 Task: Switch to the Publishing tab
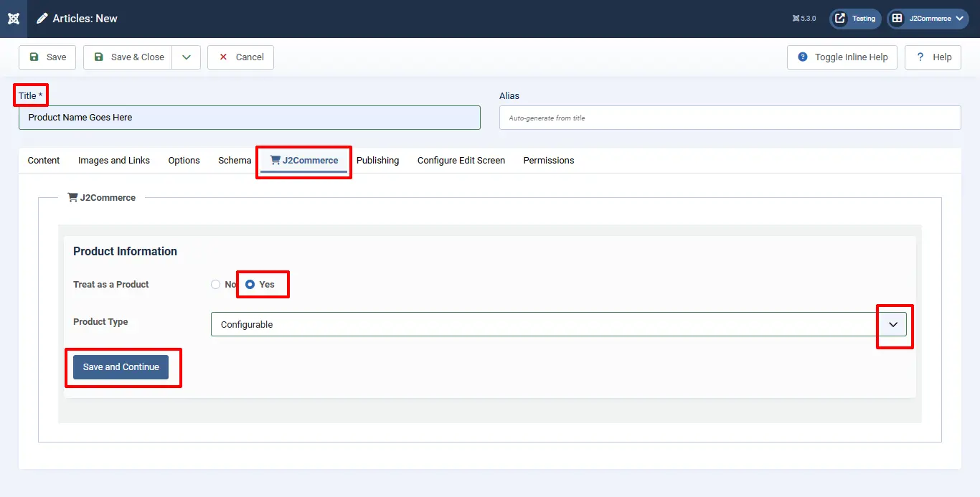[x=377, y=161]
